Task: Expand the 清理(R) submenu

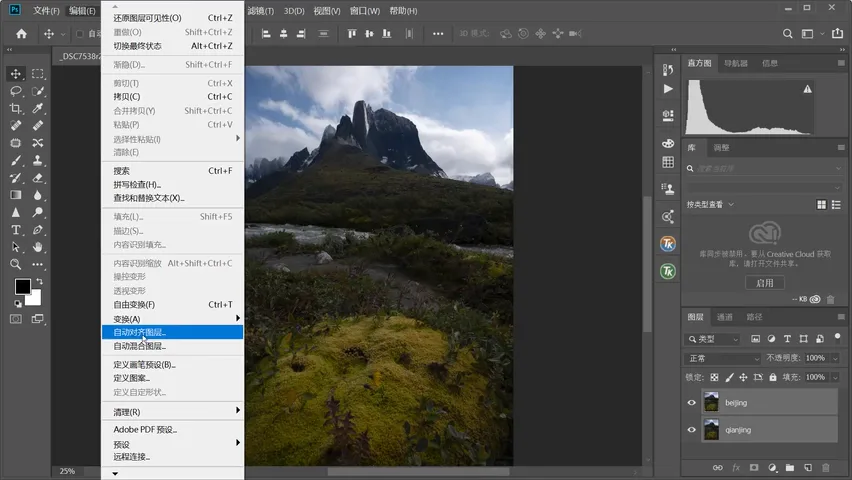Action: [x=172, y=412]
